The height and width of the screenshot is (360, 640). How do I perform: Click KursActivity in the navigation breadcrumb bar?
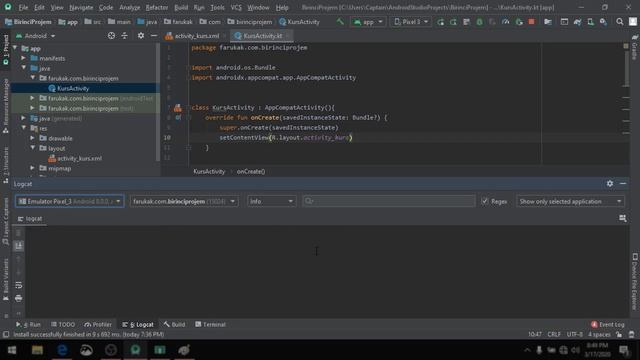click(x=300, y=22)
